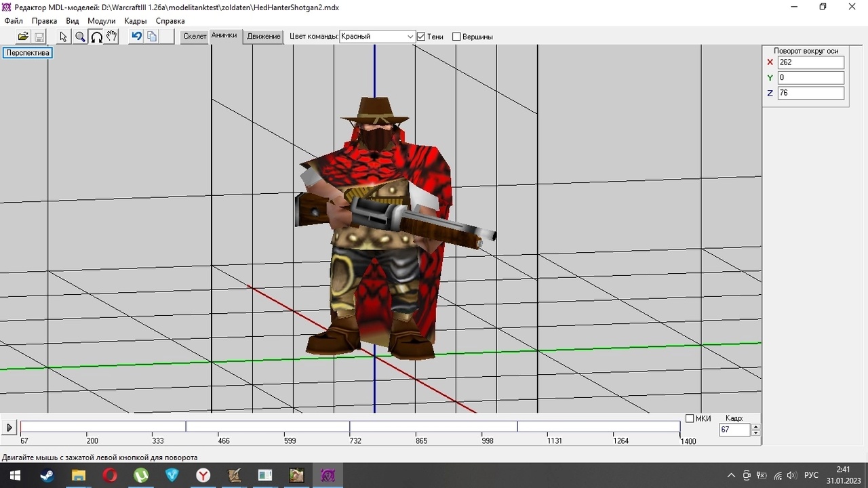
Task: Open uTorrent from the taskbar
Action: 141,475
